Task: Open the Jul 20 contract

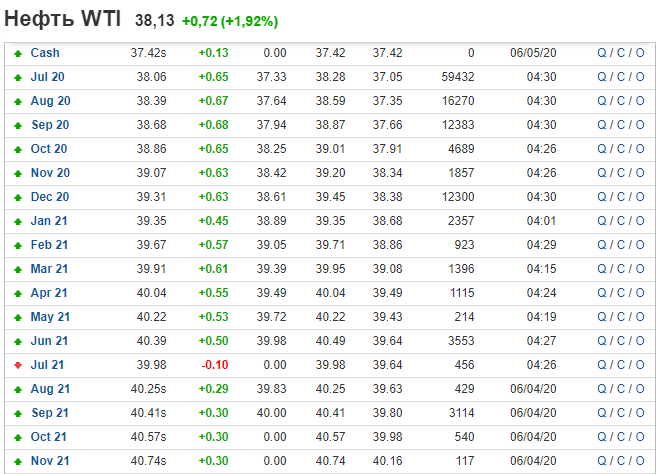Action: [47, 77]
